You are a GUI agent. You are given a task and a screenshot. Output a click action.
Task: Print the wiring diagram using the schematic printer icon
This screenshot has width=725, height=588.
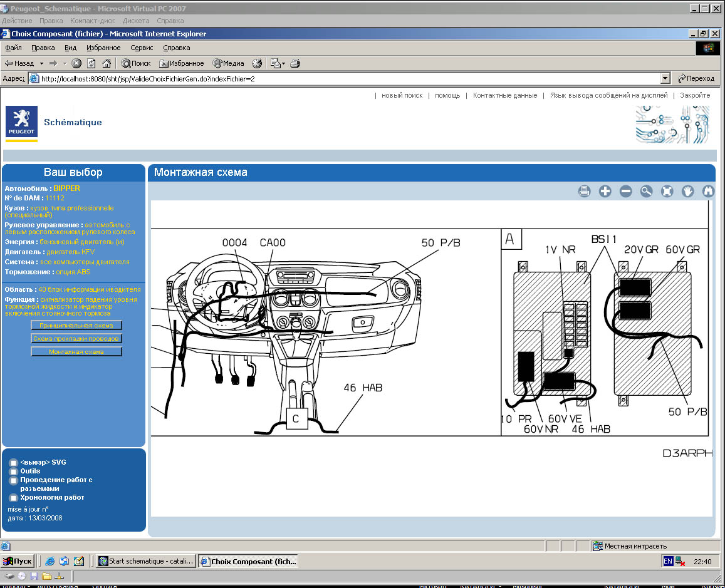[584, 192]
